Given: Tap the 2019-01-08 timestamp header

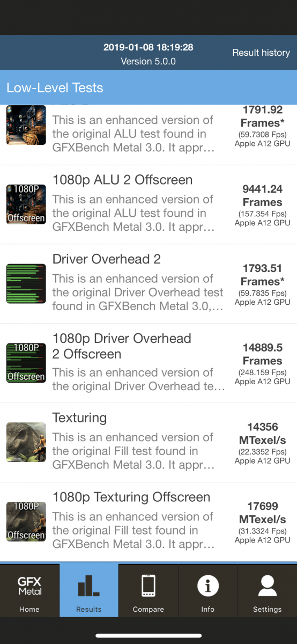Looking at the screenshot, I should (148, 47).
